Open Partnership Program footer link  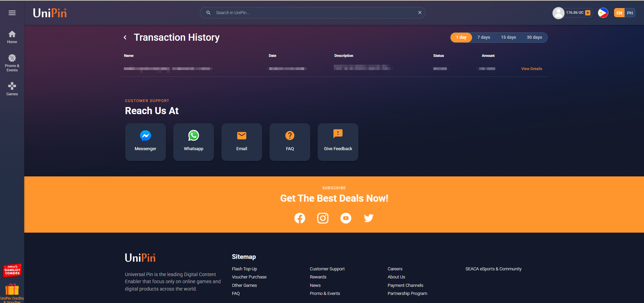click(407, 294)
